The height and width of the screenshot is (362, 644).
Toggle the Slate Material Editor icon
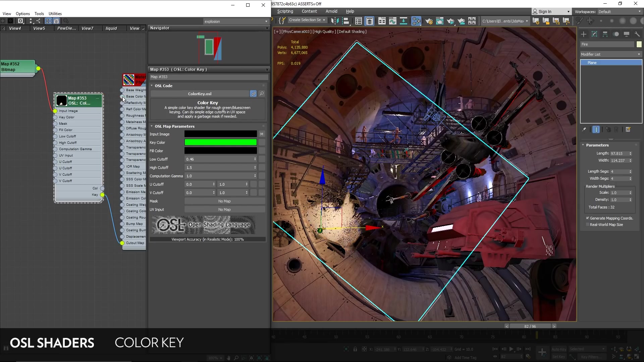[416, 21]
